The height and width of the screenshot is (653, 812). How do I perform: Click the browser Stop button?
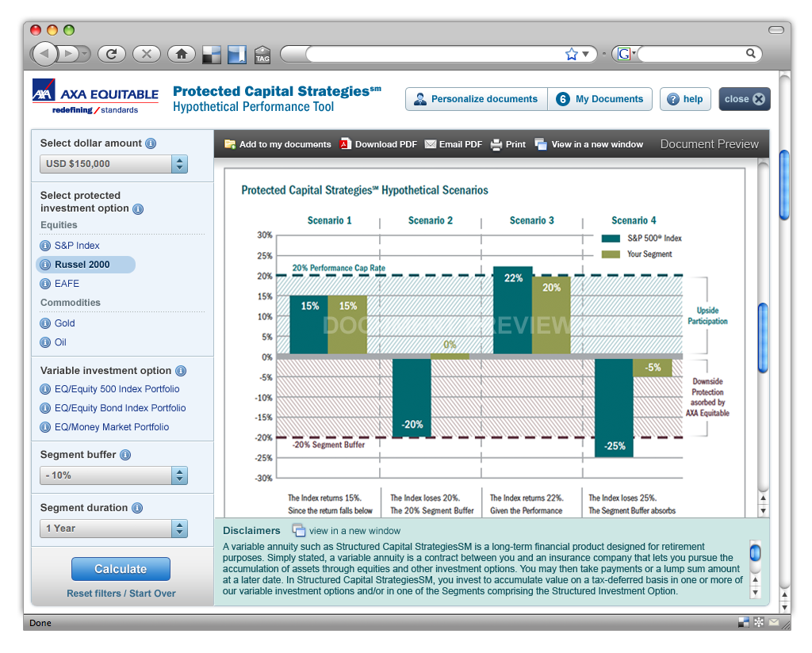[147, 54]
